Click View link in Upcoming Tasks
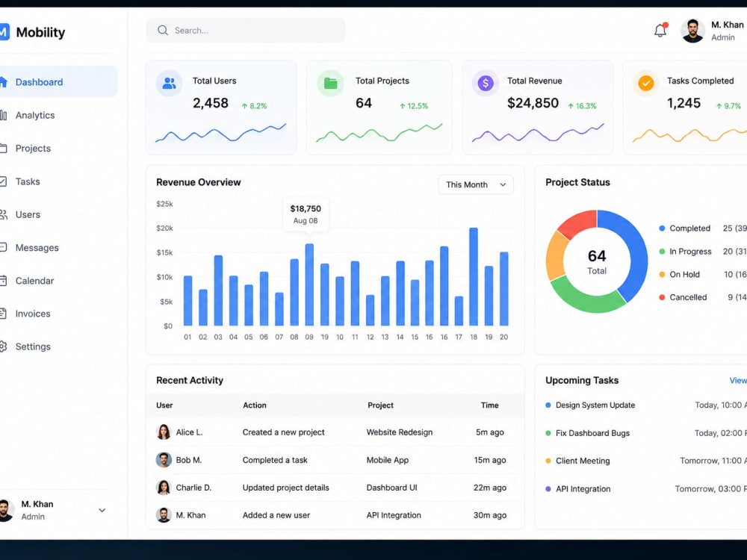This screenshot has width=747, height=560. (x=738, y=381)
